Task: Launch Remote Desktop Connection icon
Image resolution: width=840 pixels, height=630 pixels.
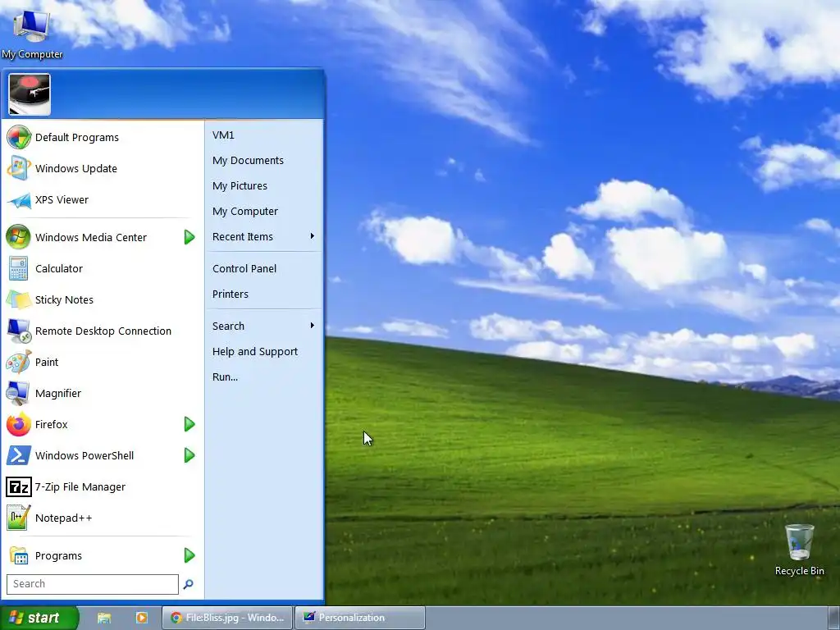Action: point(19,331)
